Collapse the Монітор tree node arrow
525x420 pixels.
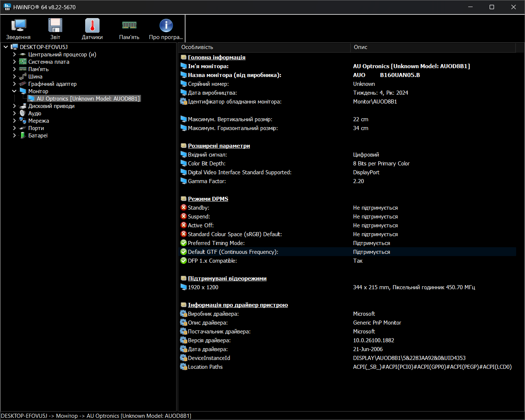(x=14, y=91)
